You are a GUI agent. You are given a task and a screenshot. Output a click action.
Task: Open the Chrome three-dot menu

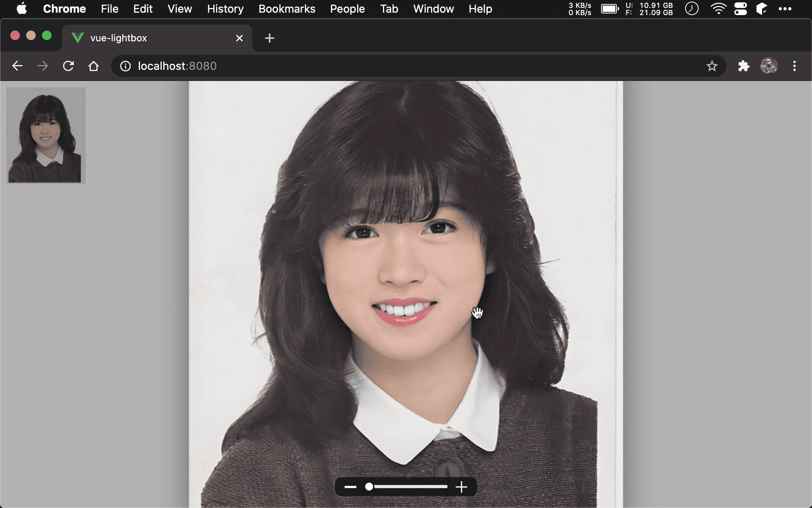pos(795,66)
